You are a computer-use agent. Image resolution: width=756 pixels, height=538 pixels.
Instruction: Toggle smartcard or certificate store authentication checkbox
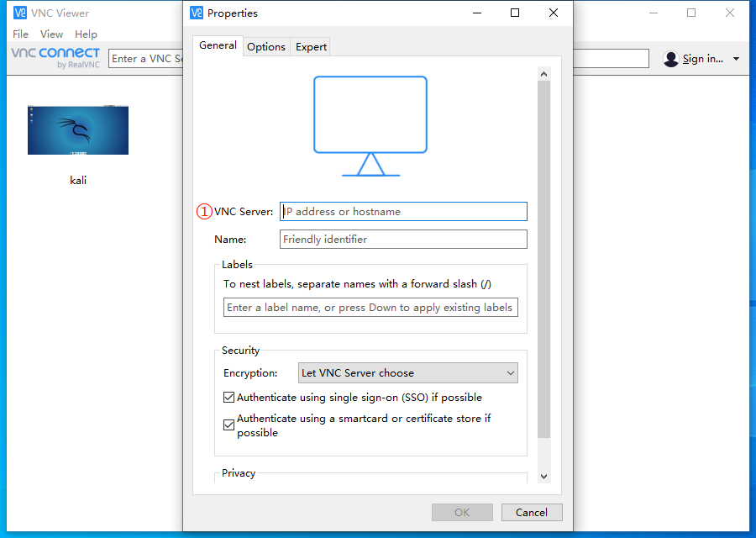click(x=229, y=425)
